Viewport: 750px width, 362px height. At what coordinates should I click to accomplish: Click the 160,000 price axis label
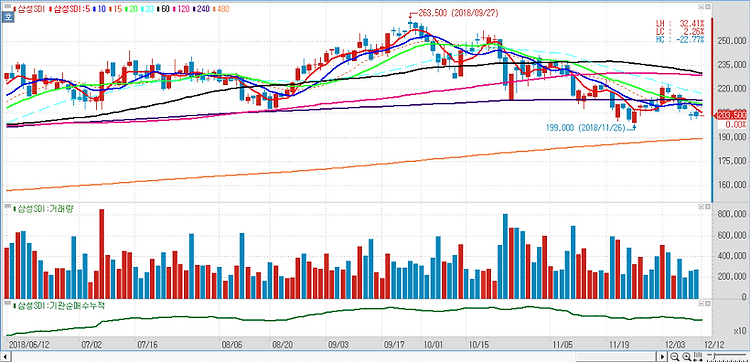pyautogui.click(x=733, y=185)
